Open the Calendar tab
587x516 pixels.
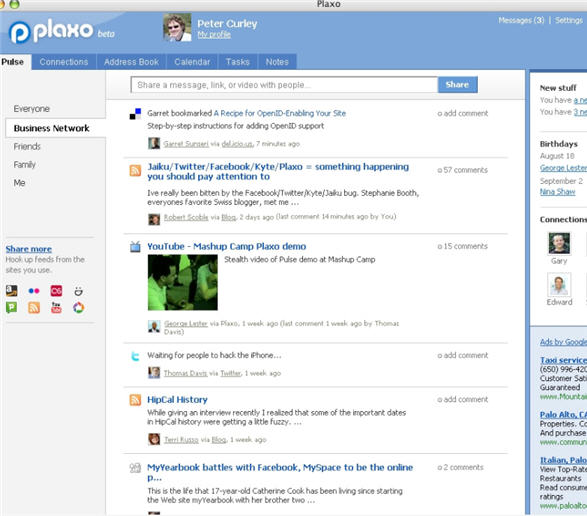click(x=192, y=62)
